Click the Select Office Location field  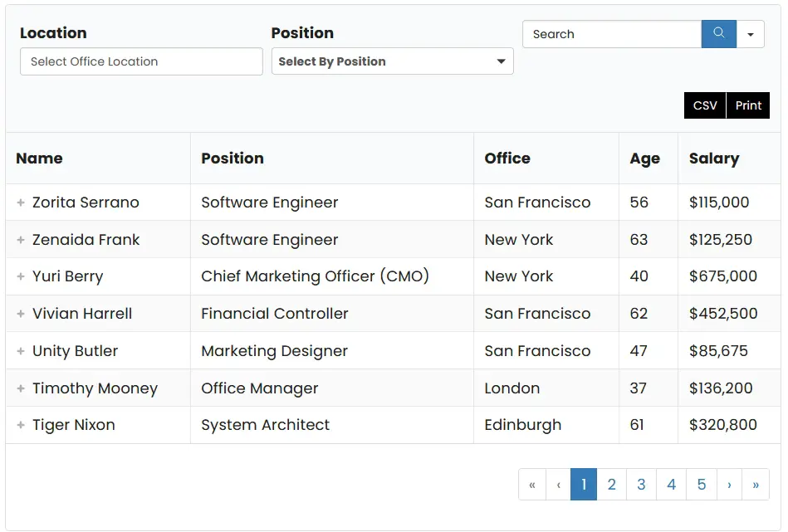pos(141,61)
